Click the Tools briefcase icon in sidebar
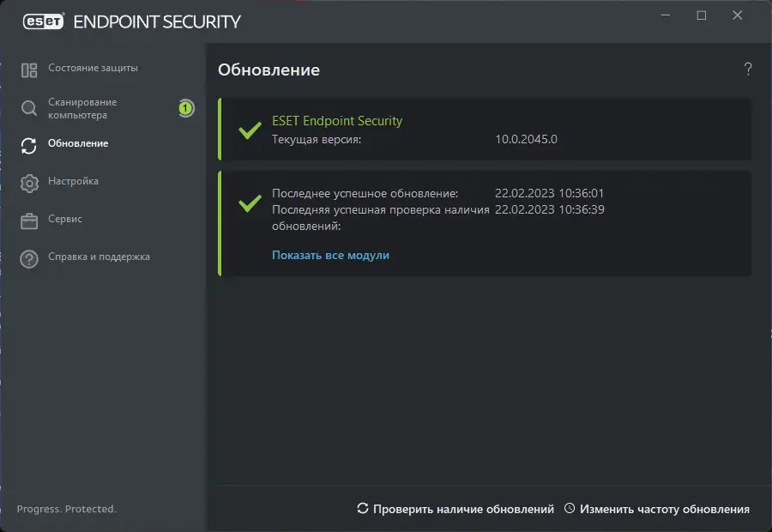Viewport: 772px width, 532px height. (x=29, y=221)
